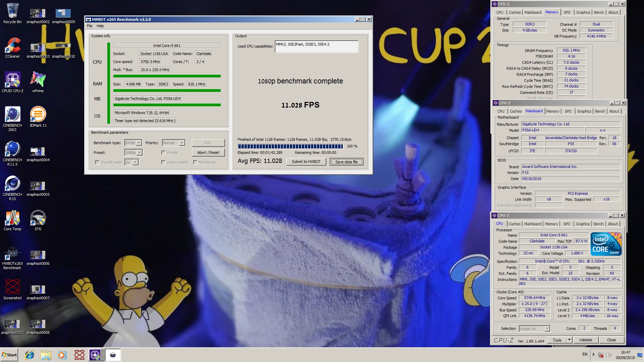Click the red Screenshot tool taskbar icon
644x362 pixels.
tap(79, 355)
